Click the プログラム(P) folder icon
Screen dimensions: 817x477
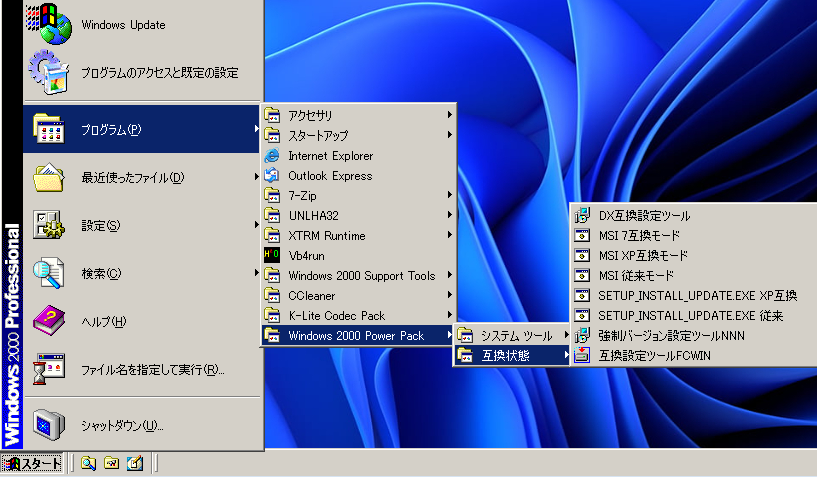48,129
